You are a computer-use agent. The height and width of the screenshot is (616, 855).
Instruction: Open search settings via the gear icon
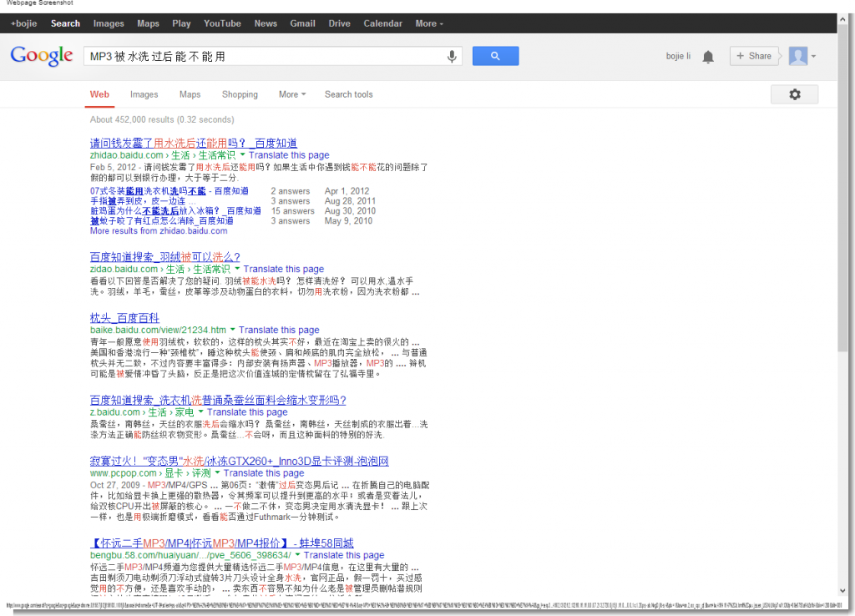pyautogui.click(x=794, y=94)
